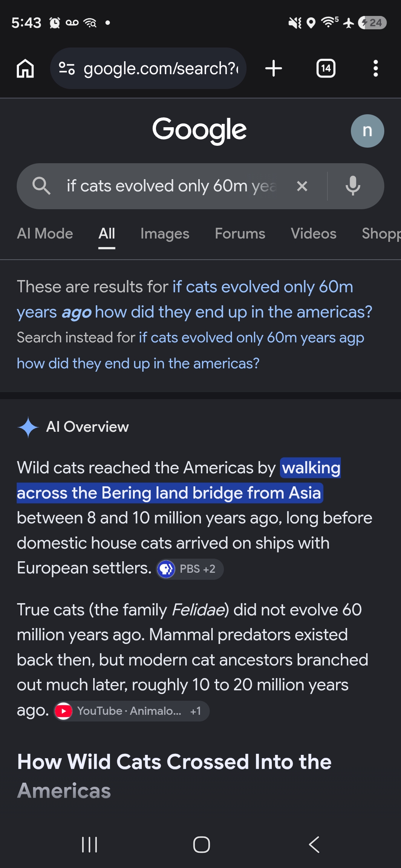
Task: Tap the Android back navigation button
Action: (314, 845)
